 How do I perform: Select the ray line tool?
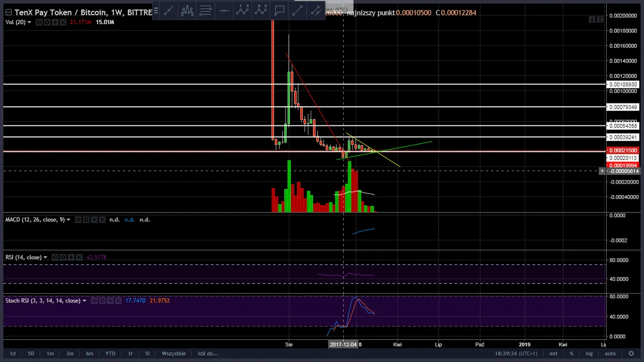tap(297, 10)
